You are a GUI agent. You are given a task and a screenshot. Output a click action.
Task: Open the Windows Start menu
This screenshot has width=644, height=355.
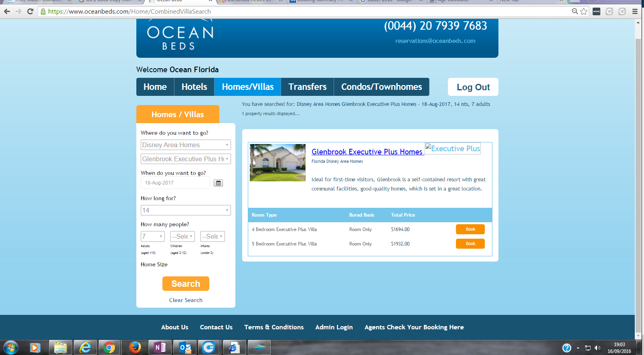pos(11,347)
